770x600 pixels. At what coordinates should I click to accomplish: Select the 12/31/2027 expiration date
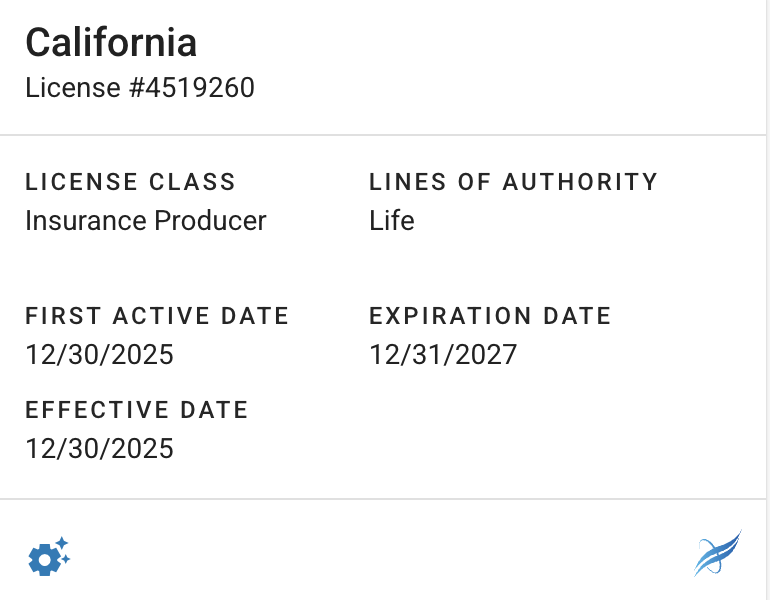pyautogui.click(x=443, y=354)
